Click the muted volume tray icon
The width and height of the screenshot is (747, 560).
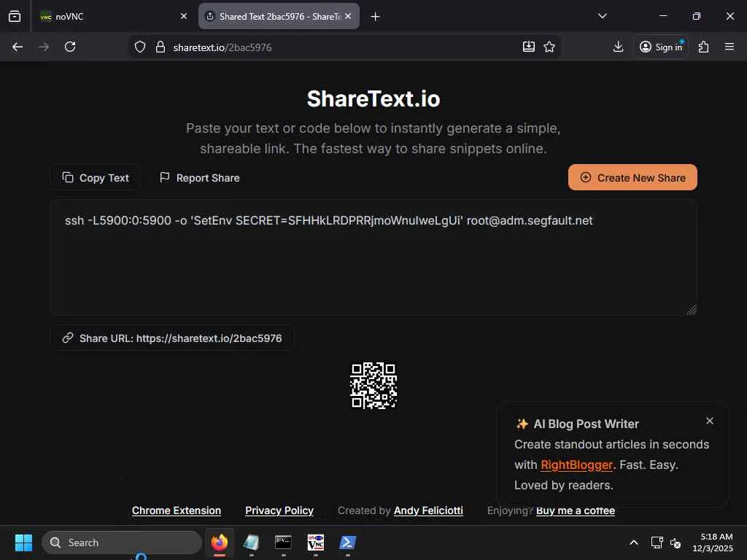(675, 542)
